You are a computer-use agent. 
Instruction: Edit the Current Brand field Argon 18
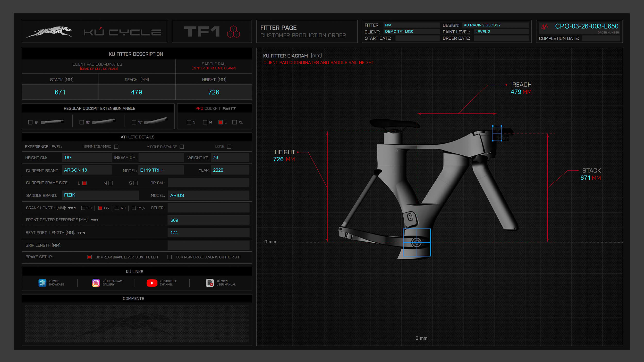[87, 170]
